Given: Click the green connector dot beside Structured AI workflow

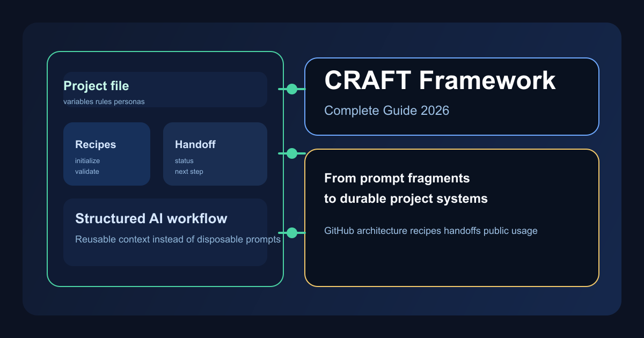Looking at the screenshot, I should coord(291,233).
